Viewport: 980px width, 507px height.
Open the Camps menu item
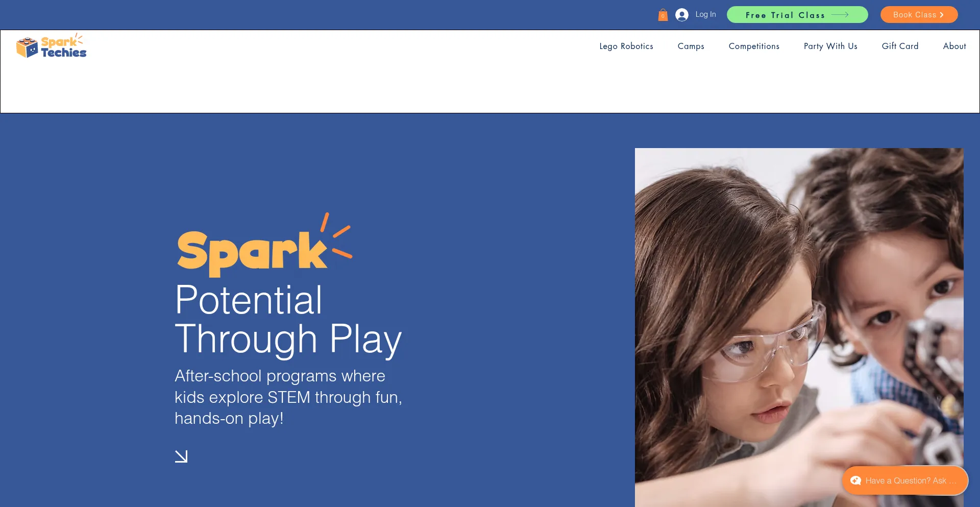click(691, 46)
